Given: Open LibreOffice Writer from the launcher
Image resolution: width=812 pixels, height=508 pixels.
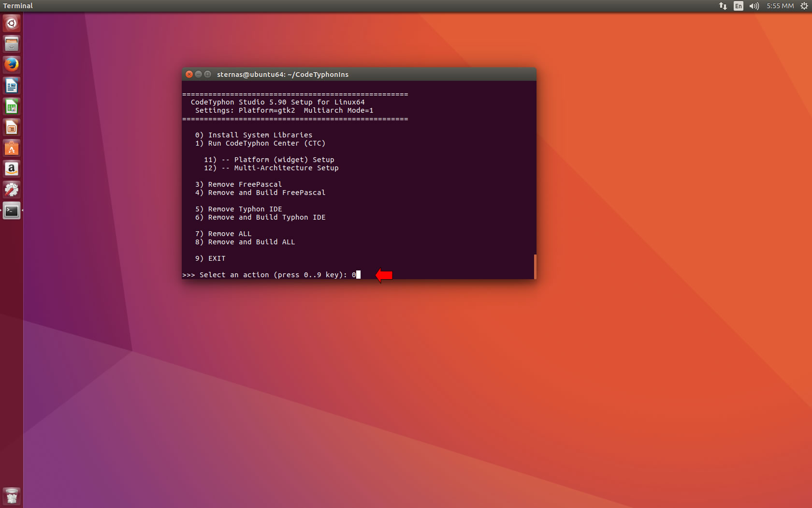Looking at the screenshot, I should point(12,86).
